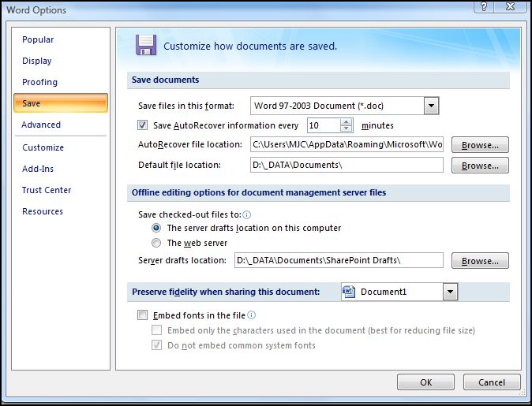
Task: Click the Default file location field
Action: coord(347,166)
